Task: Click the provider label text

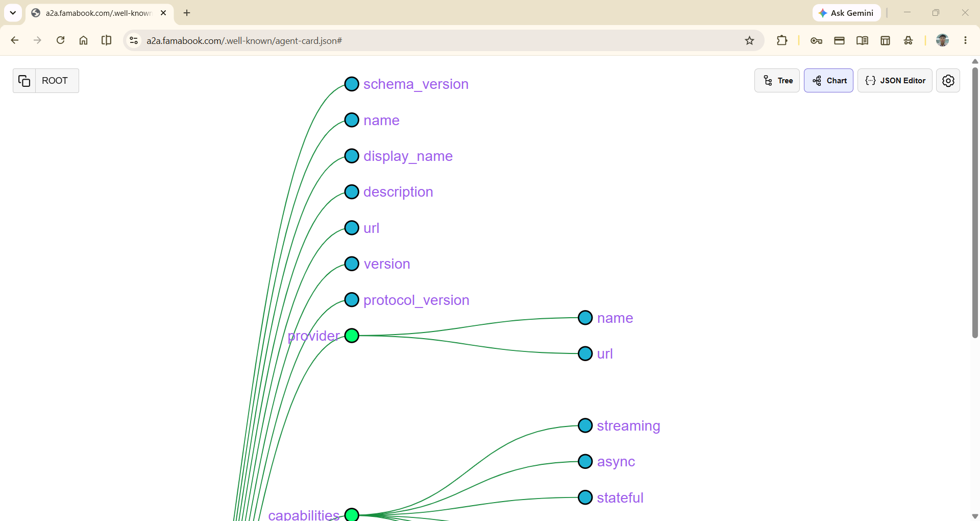Action: (x=313, y=336)
